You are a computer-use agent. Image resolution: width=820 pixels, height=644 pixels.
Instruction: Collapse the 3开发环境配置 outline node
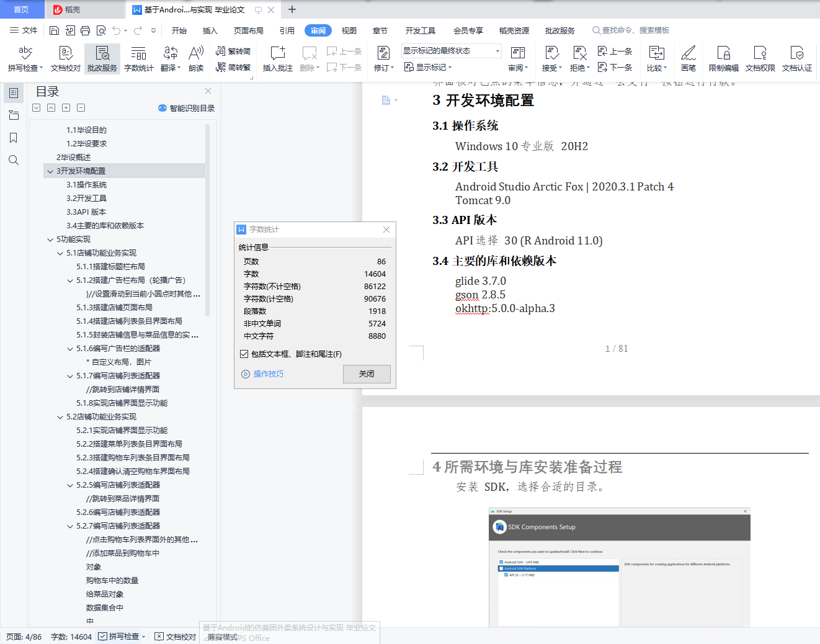point(50,171)
